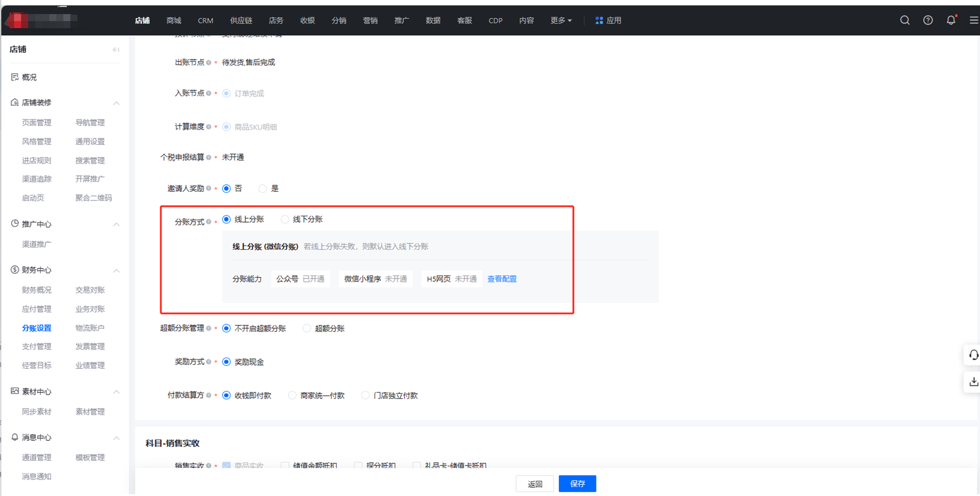The width and height of the screenshot is (980, 496).
Task: Click the 推广中心 pie chart icon
Action: coord(15,223)
